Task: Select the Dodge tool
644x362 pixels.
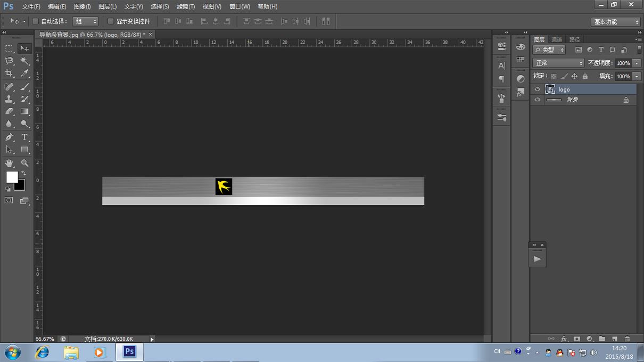Action: coord(24,124)
